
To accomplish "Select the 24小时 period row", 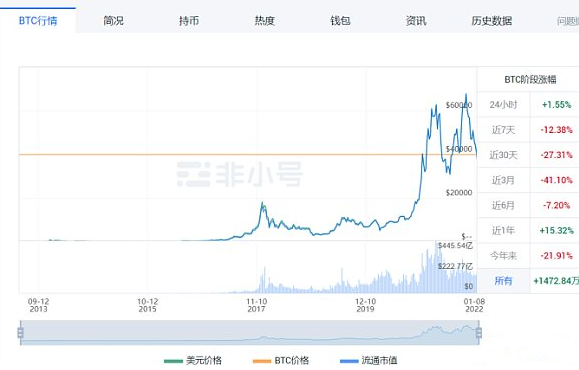I will [528, 105].
